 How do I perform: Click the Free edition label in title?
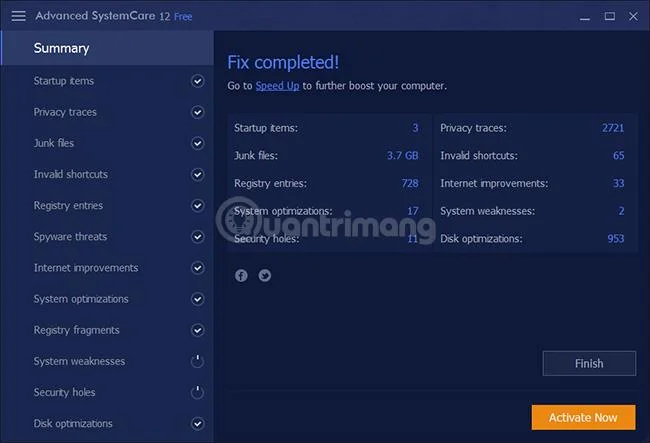[183, 17]
